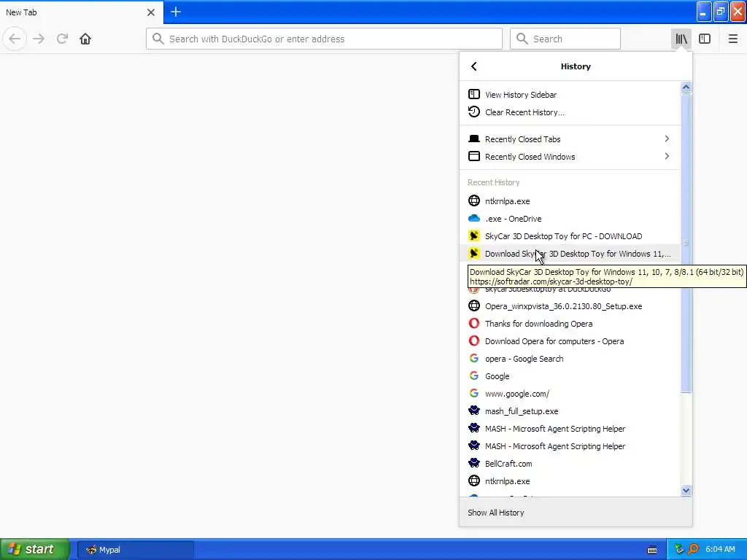
Task: Click the history panel scrollbar thumb
Action: tap(686, 243)
